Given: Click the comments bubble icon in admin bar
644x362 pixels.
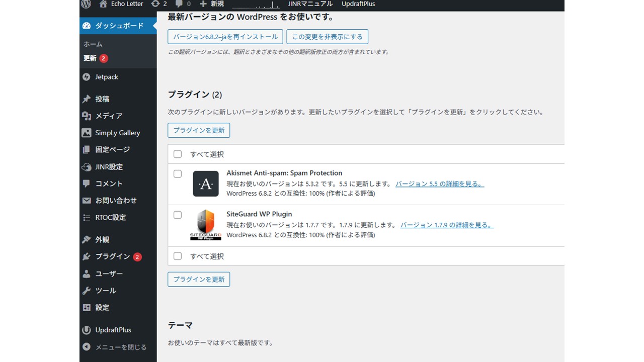Looking at the screenshot, I should (180, 4).
